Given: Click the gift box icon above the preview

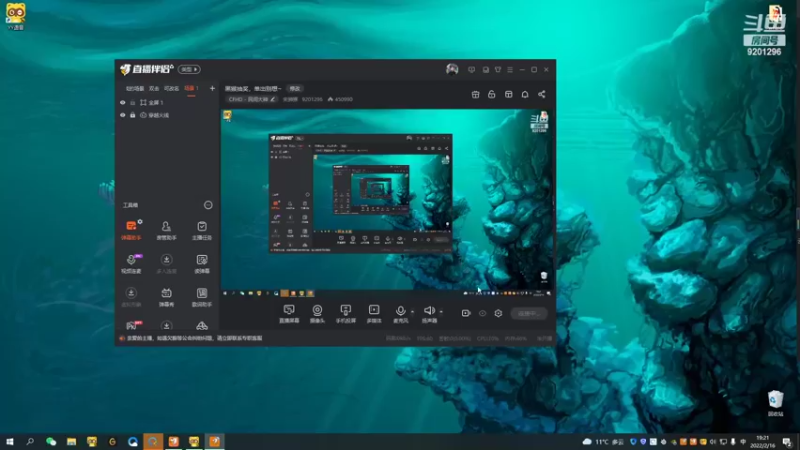Looking at the screenshot, I should 475,94.
